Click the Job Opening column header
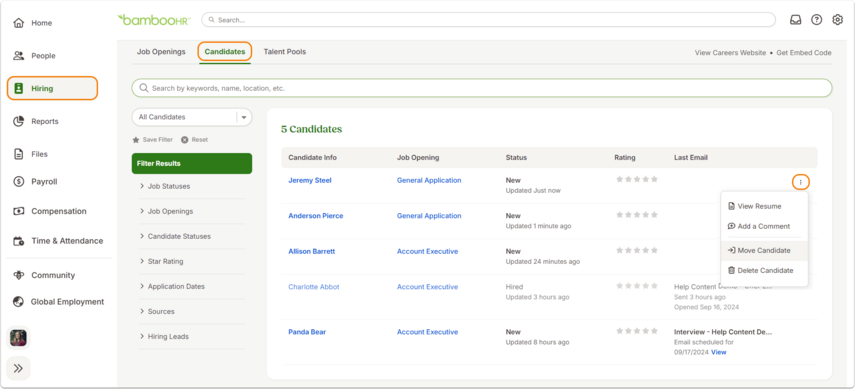The image size is (855, 389). click(x=418, y=158)
